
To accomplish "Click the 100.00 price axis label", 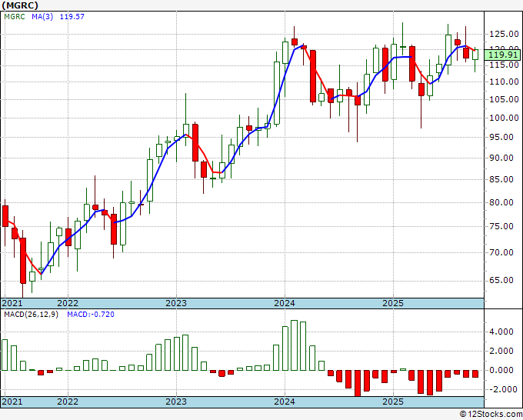I will coord(504,118).
